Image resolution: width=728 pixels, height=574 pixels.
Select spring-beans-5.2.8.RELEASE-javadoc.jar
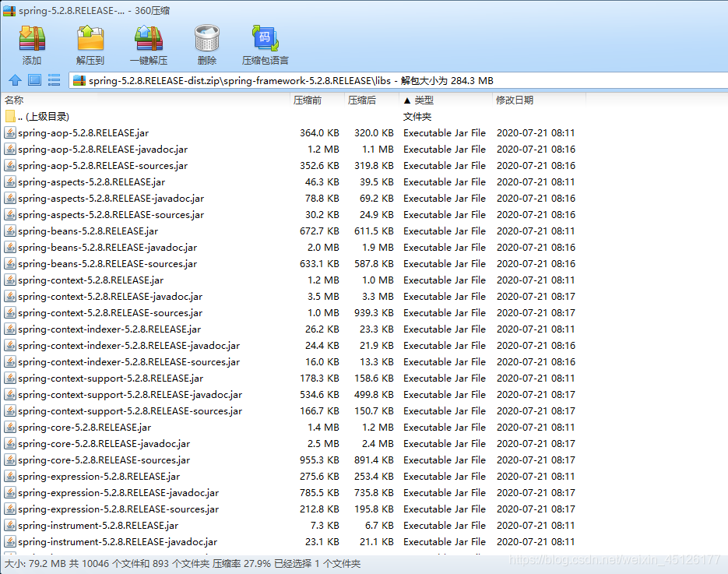(x=107, y=248)
